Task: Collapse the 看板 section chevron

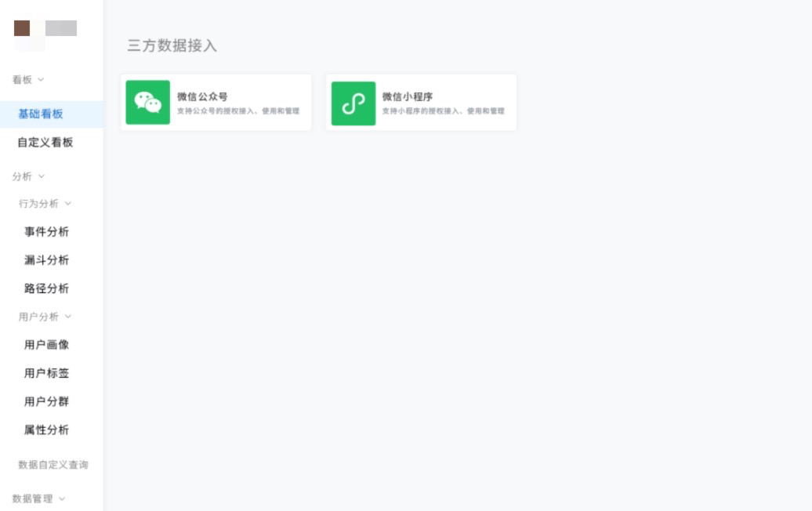Action: (41, 79)
